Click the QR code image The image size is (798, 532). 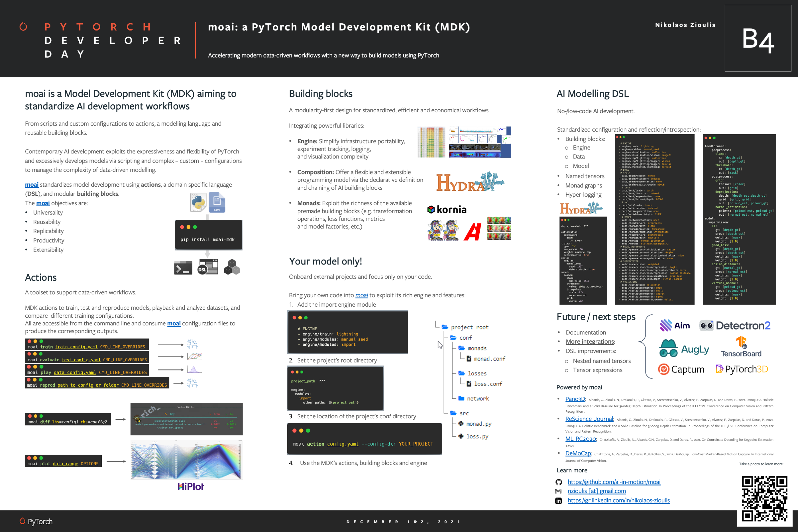(764, 499)
